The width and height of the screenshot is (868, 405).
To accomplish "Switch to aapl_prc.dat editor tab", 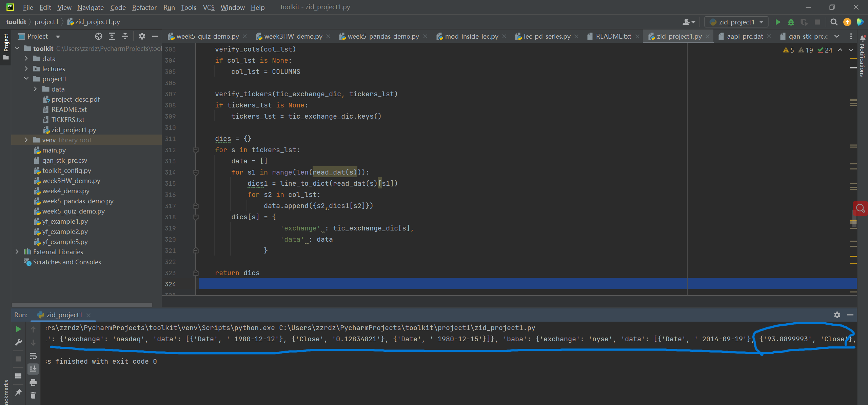I will [x=745, y=36].
